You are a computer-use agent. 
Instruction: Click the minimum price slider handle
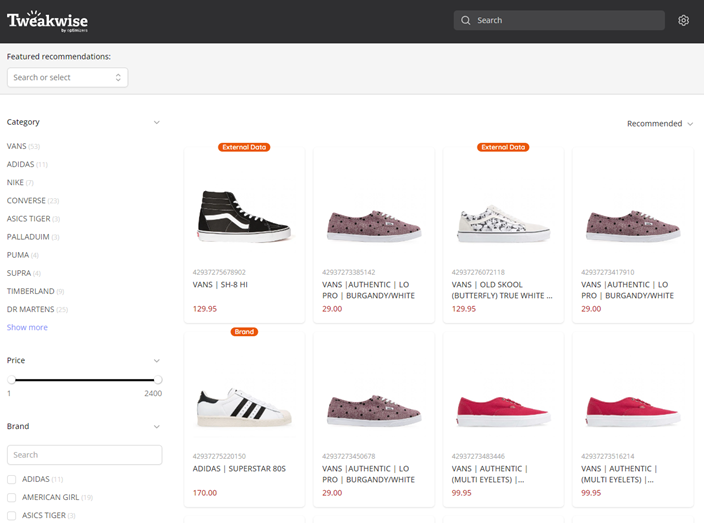12,380
